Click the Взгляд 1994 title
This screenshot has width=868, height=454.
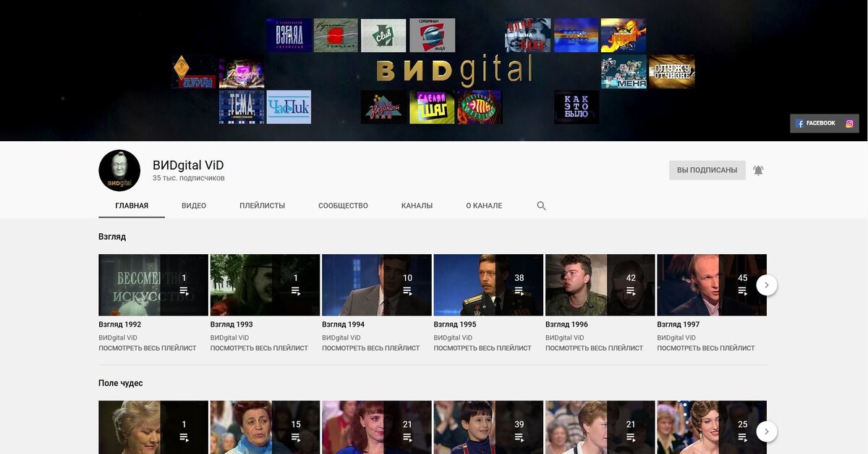[344, 324]
